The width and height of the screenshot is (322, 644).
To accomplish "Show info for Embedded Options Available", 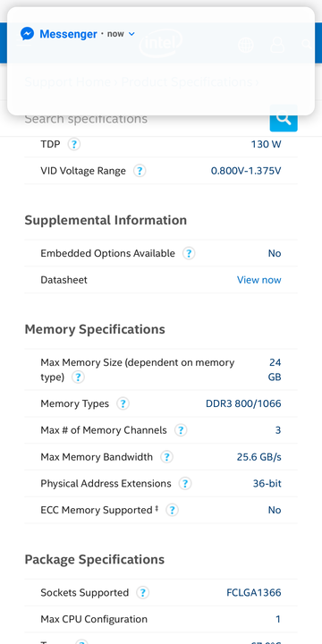I will pos(189,253).
